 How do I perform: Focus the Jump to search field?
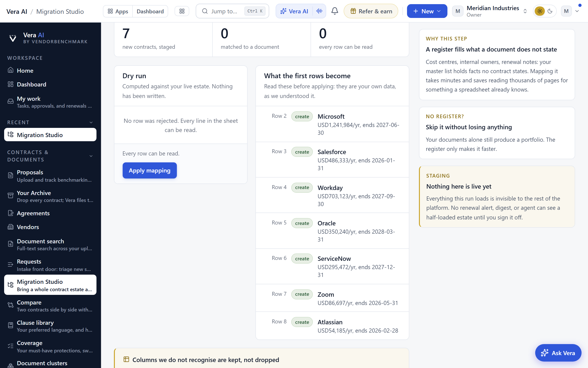tap(232, 11)
